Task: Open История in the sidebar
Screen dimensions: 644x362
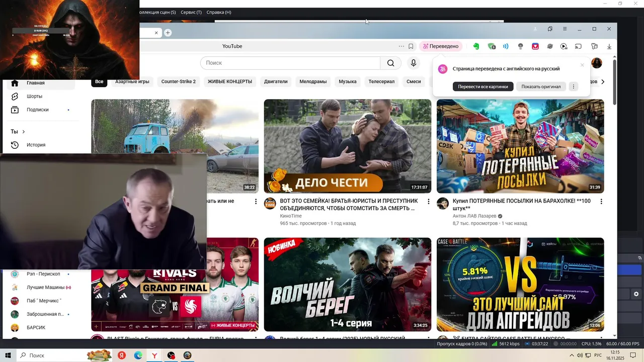Action: click(41, 145)
